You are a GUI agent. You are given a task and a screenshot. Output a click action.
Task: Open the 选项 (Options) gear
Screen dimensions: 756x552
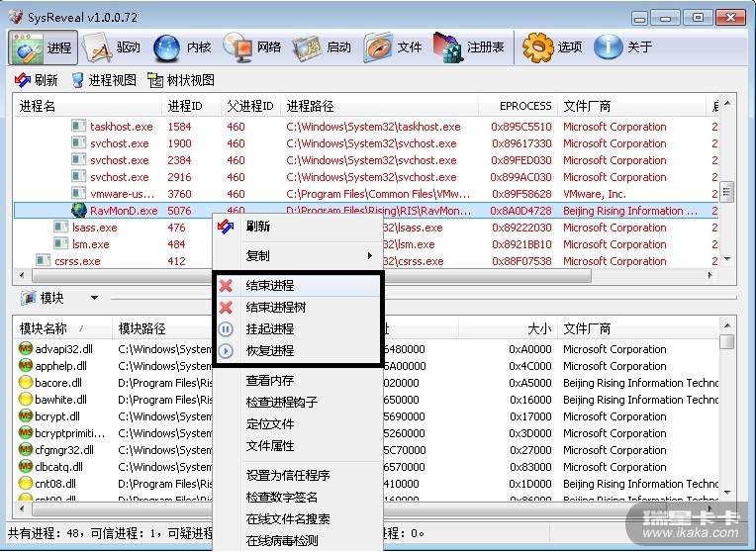tap(552, 47)
